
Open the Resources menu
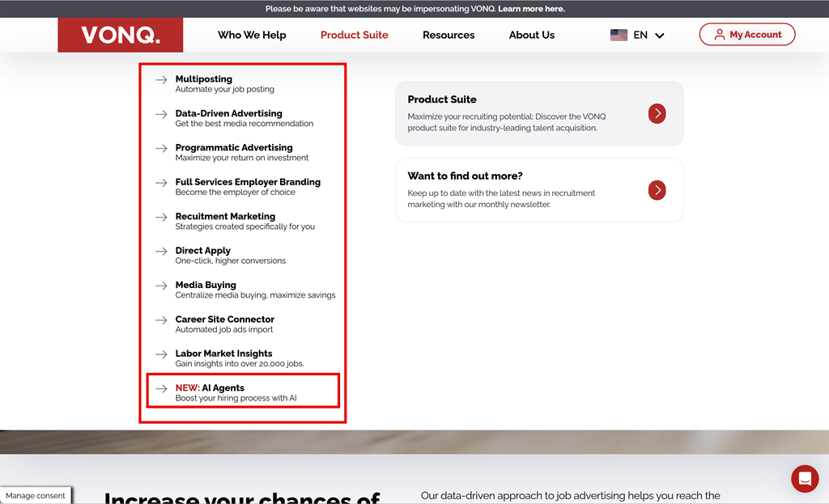tap(449, 35)
